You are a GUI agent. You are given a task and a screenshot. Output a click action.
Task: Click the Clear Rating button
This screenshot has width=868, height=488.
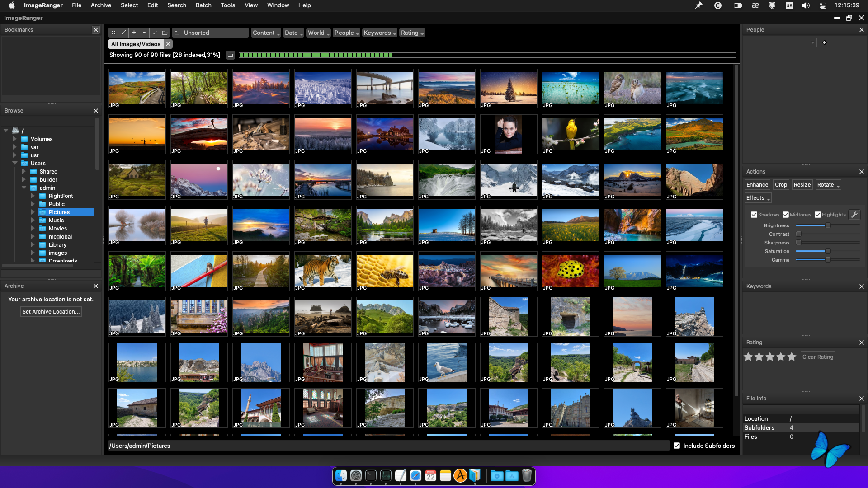point(817,357)
